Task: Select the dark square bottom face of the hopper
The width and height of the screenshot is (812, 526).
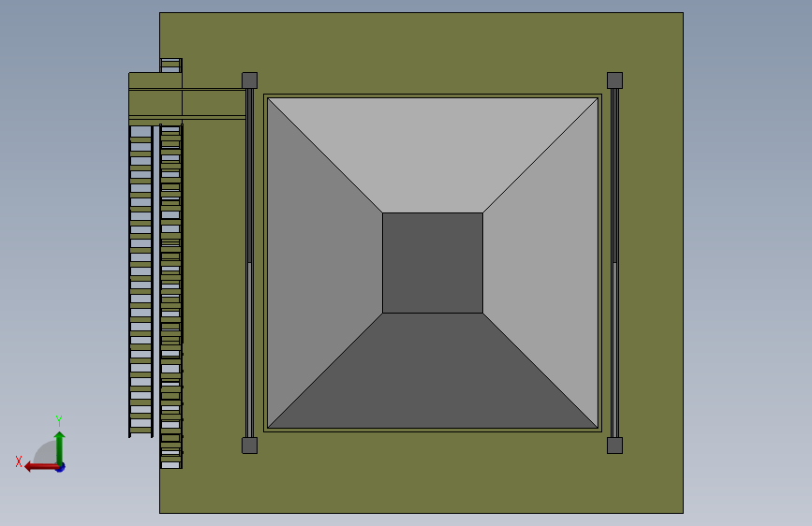Action: pyautogui.click(x=433, y=262)
